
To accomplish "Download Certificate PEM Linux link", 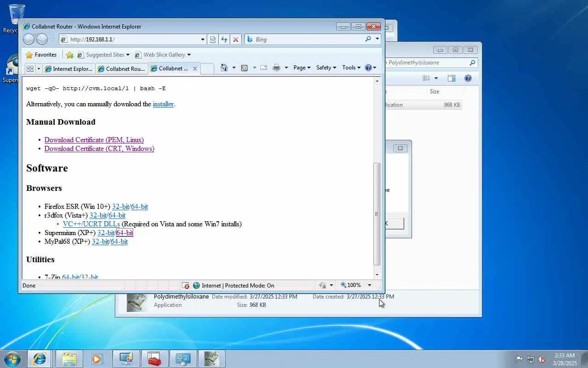I will coord(94,140).
